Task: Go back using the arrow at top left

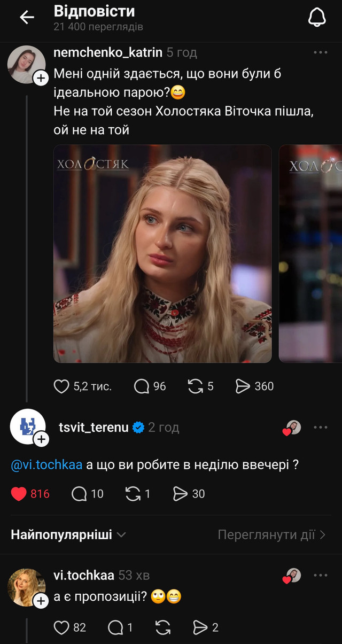Action: tap(26, 17)
